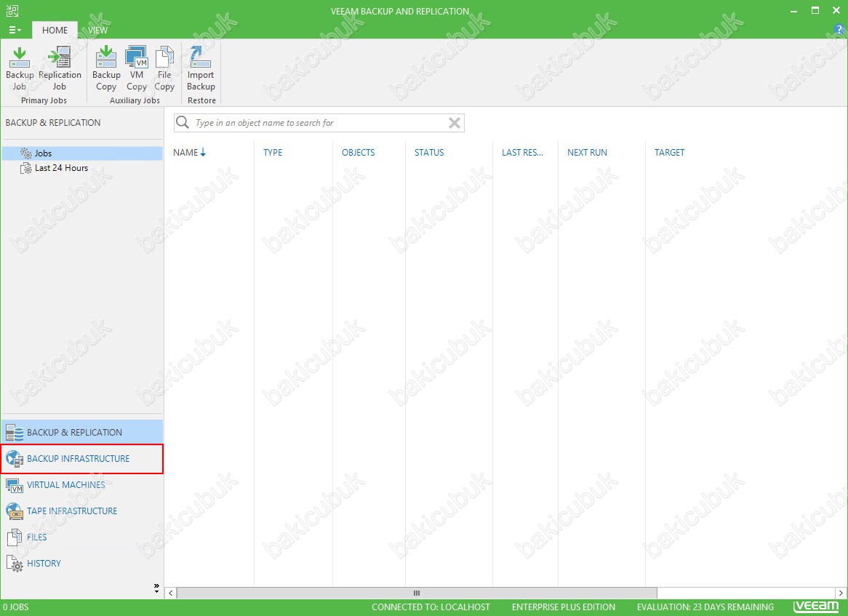The image size is (848, 616).
Task: Switch to the VIEW ribbon tab
Action: pos(98,31)
